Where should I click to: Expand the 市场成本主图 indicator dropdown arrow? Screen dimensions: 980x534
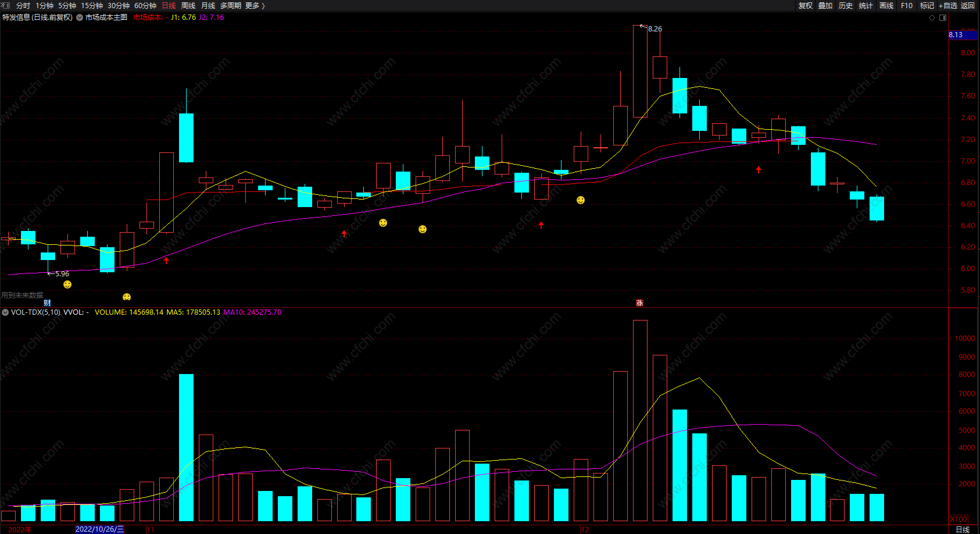coord(80,17)
